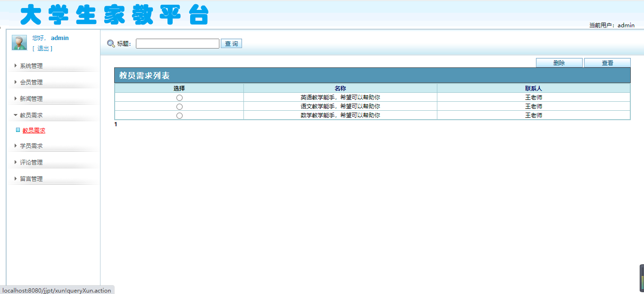Click the 大学生家教平台 banner title
Screen dimensions: 644x294
click(114, 15)
